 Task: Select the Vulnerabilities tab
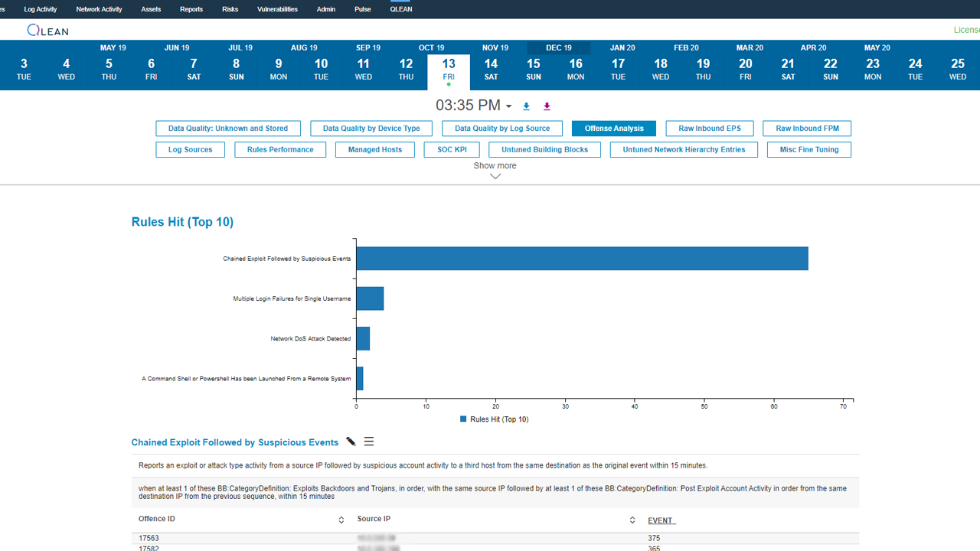click(278, 9)
